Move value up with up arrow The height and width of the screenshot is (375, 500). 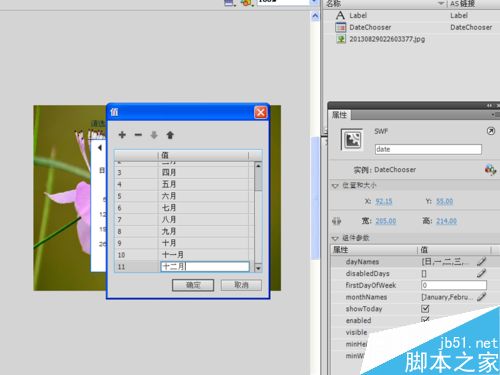170,135
